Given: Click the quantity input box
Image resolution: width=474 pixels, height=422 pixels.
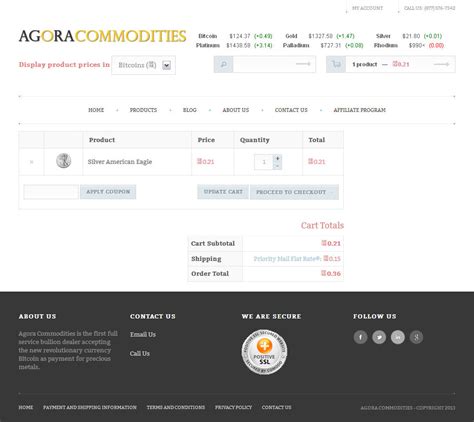Looking at the screenshot, I should (x=264, y=162).
